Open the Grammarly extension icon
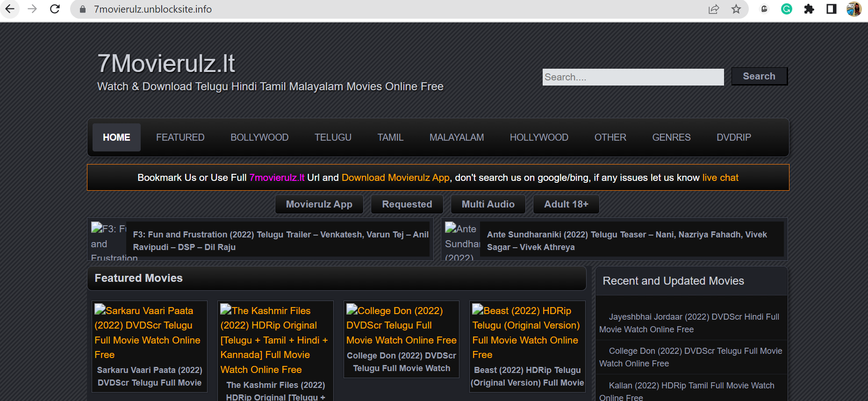The image size is (868, 401). tap(787, 9)
